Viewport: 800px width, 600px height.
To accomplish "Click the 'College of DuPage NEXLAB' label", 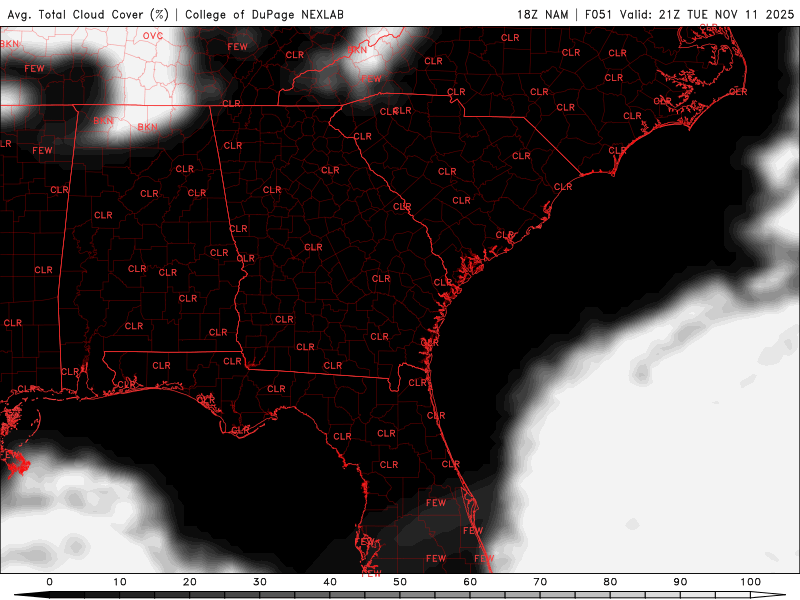I will 264,15.
